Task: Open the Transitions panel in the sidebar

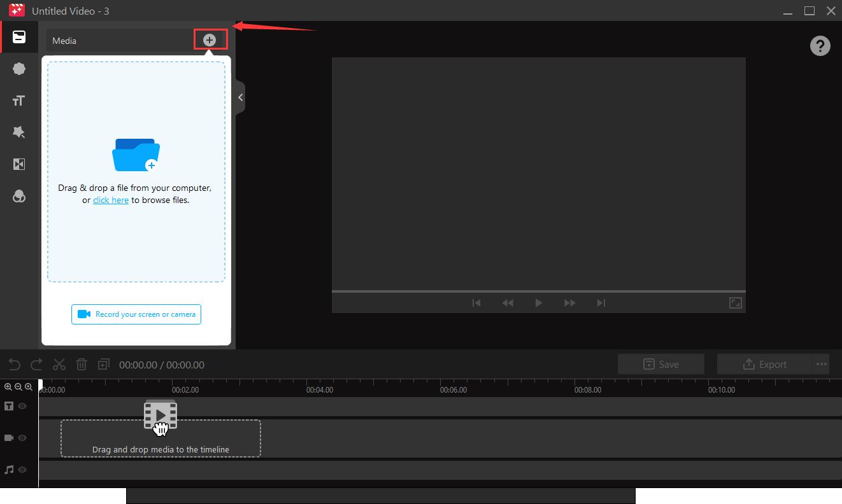Action: pyautogui.click(x=19, y=164)
